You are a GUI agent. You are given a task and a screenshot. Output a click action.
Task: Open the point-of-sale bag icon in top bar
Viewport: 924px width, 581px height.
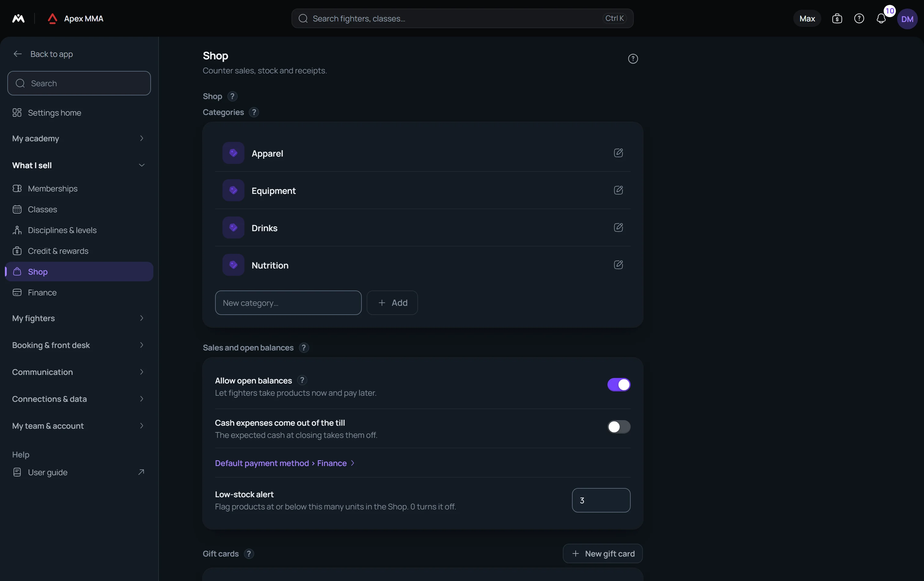click(x=837, y=18)
